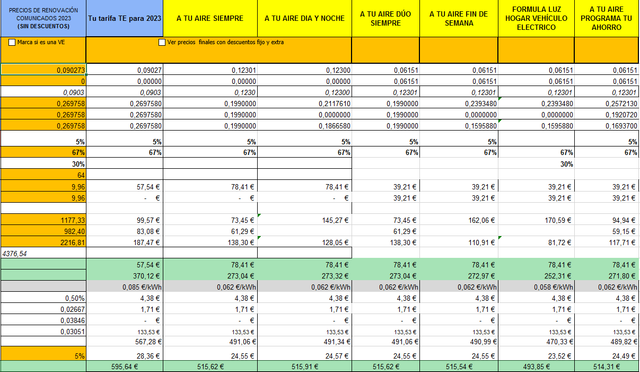Viewport: 640px width, 372px height.
Task: Click the orange cell containing 1177,33
Action: (x=43, y=220)
